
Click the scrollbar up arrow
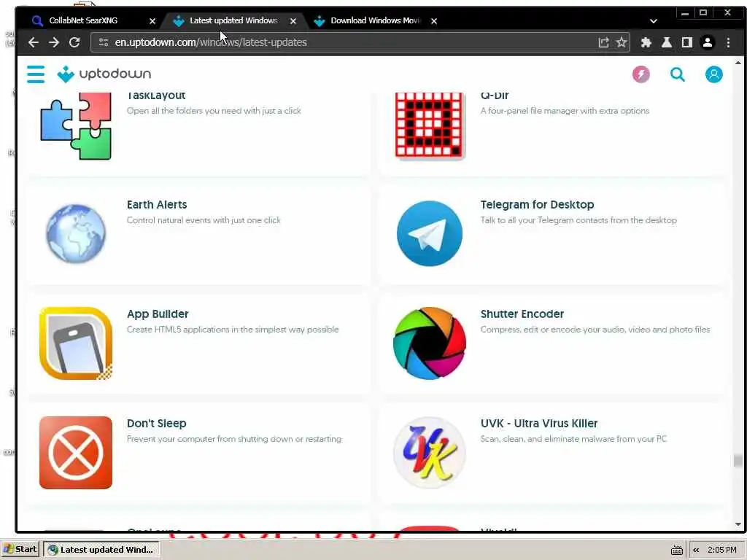(738, 63)
